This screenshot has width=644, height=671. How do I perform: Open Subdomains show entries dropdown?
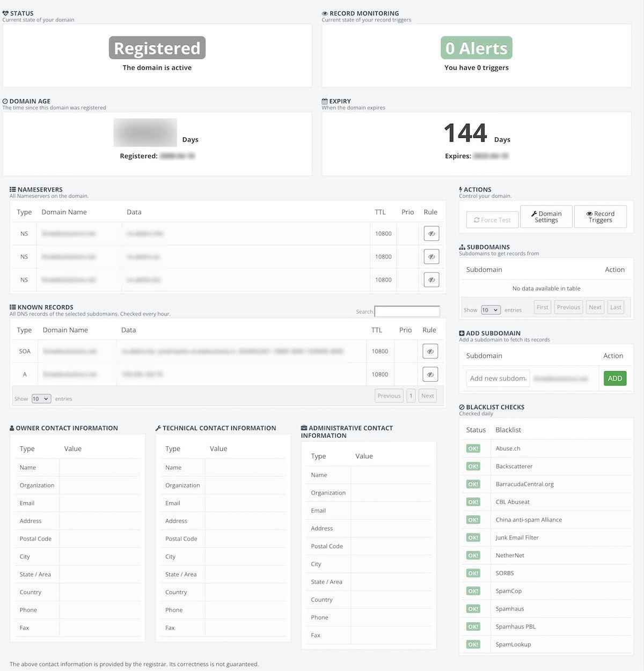tap(491, 309)
